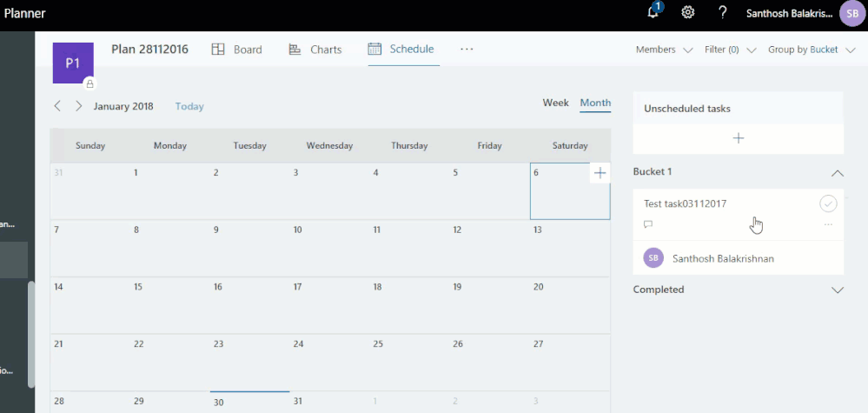Switch to Week view
Viewport: 868px width, 413px height.
click(x=555, y=103)
